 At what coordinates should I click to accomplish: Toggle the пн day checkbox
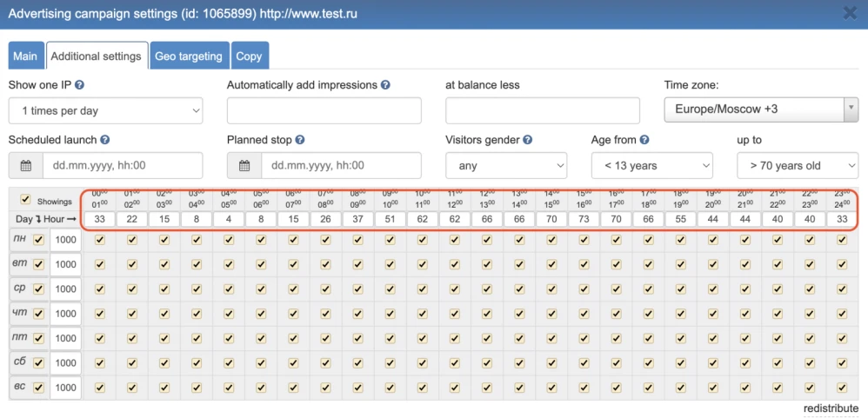(x=38, y=240)
